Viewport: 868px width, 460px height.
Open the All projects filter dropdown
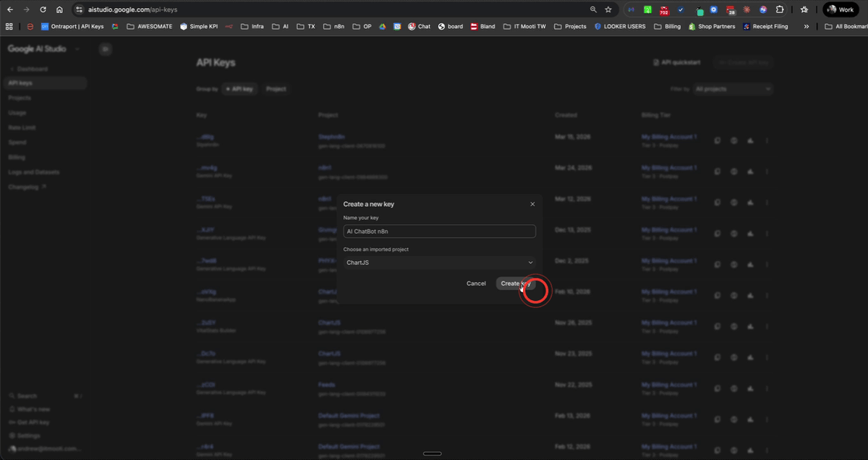click(x=733, y=89)
